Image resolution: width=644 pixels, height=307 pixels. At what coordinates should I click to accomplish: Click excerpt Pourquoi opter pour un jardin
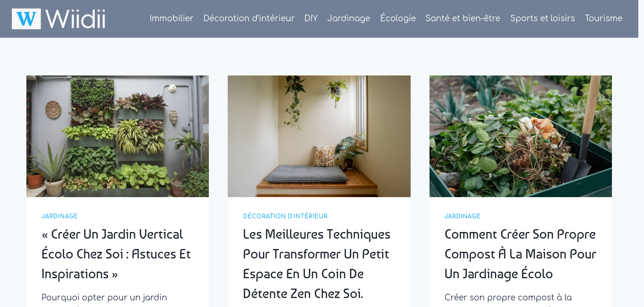104,298
